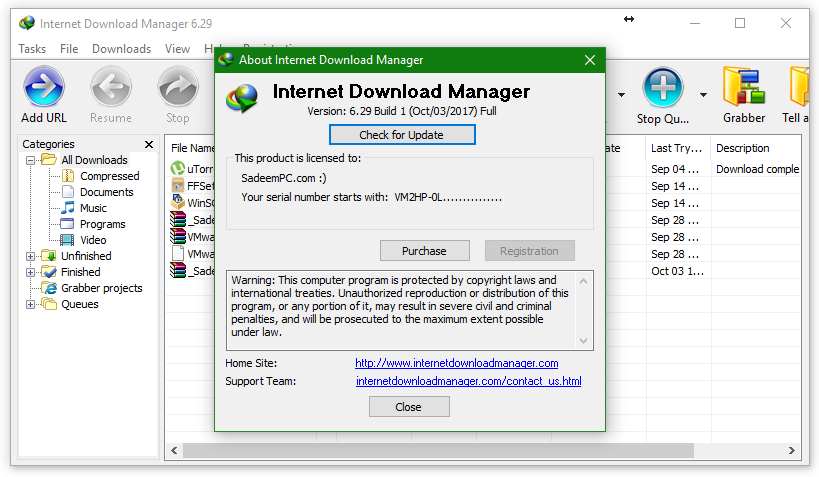The height and width of the screenshot is (477, 819).
Task: Click the Add URL toolbar icon
Action: (44, 88)
